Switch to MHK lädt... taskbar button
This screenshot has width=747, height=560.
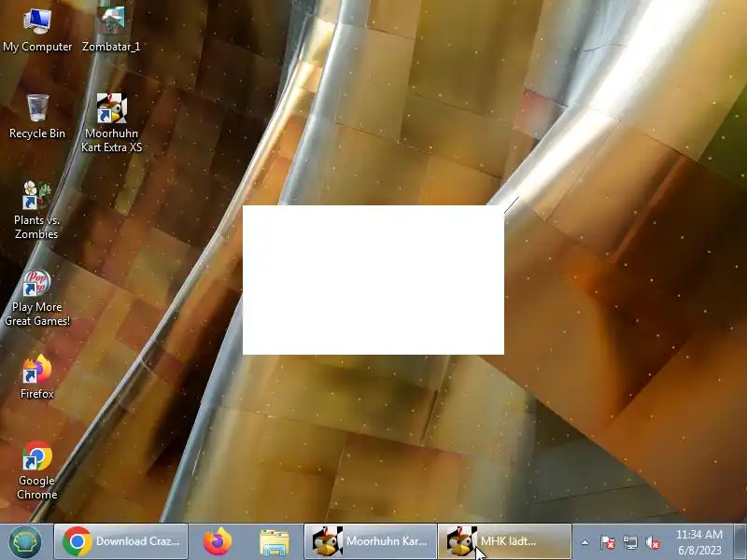click(504, 541)
